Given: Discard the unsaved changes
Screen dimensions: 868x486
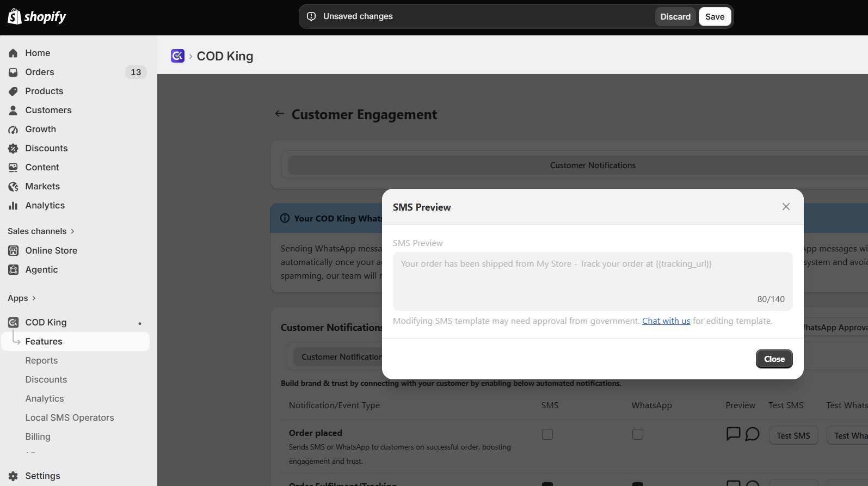Looking at the screenshot, I should [x=675, y=17].
